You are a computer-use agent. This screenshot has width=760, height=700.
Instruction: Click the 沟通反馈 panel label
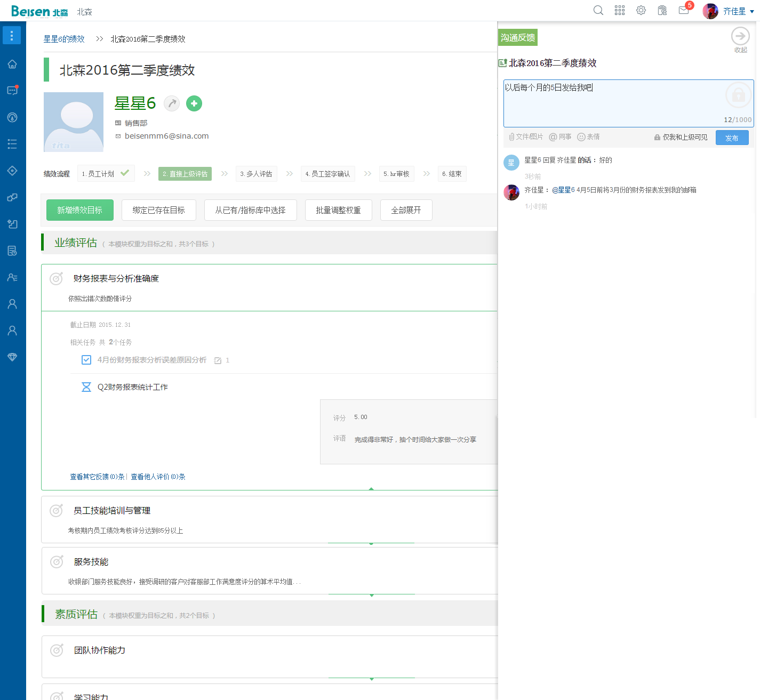[518, 37]
